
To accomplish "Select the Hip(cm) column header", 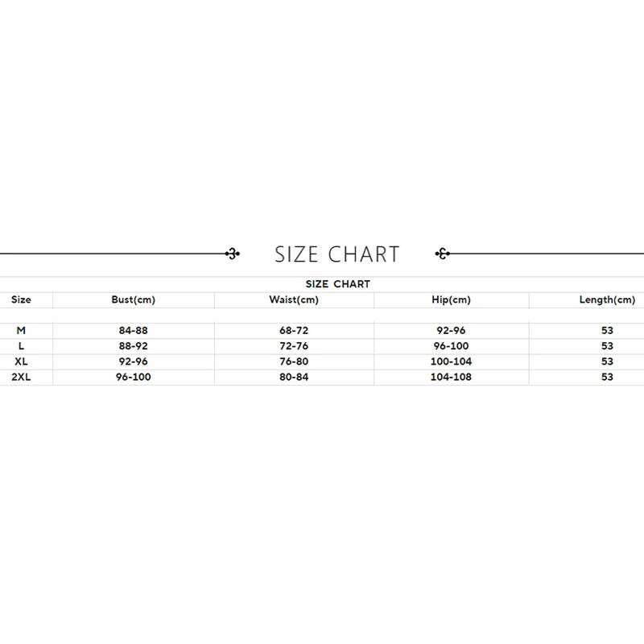I will click(x=451, y=300).
